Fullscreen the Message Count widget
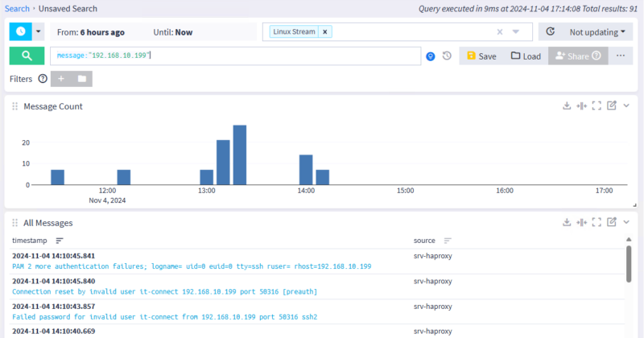The image size is (644, 338). pos(597,106)
